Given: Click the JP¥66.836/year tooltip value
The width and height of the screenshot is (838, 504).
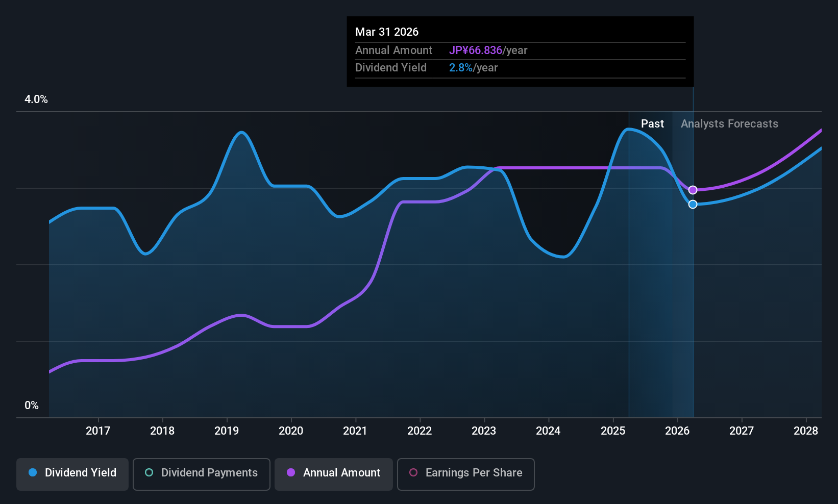Looking at the screenshot, I should tap(488, 51).
